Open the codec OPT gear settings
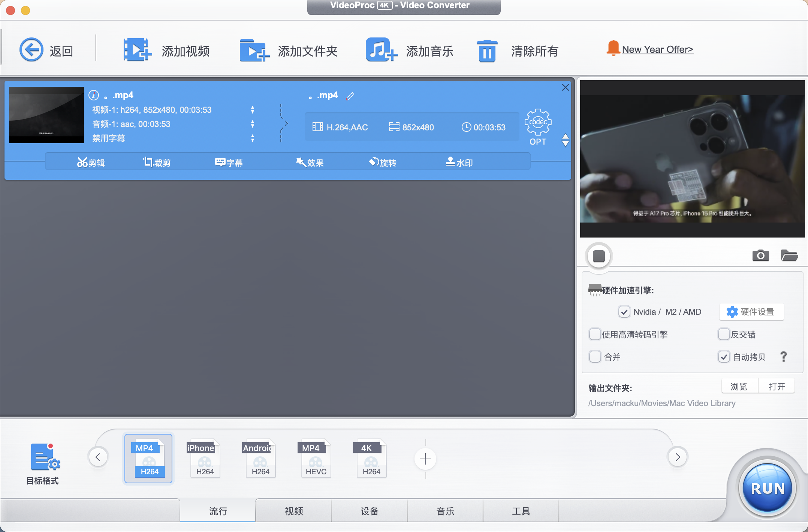The image size is (808, 532). click(x=538, y=127)
